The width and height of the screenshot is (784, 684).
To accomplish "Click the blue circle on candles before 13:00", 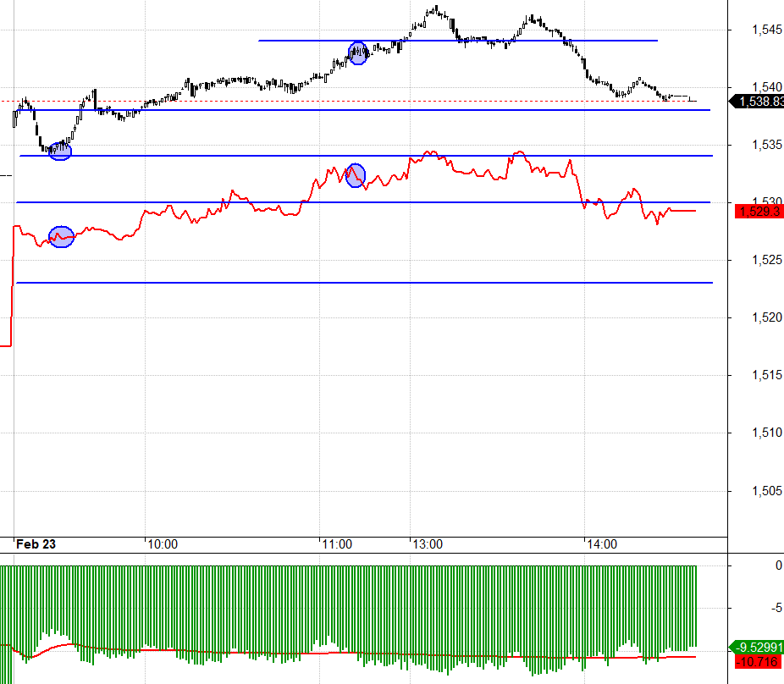I will pyautogui.click(x=358, y=53).
